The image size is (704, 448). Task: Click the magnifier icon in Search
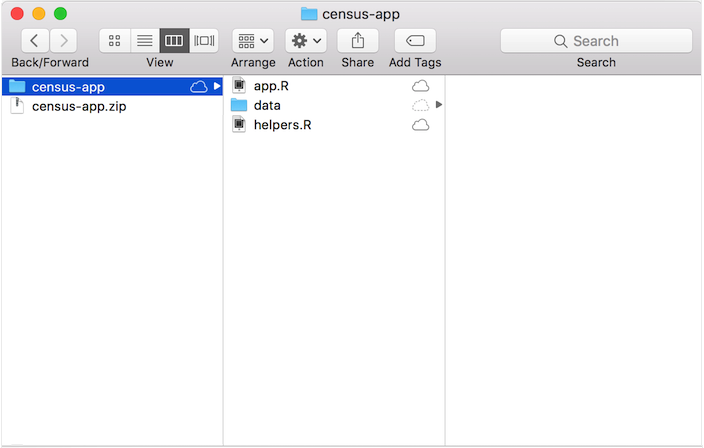pyautogui.click(x=560, y=41)
